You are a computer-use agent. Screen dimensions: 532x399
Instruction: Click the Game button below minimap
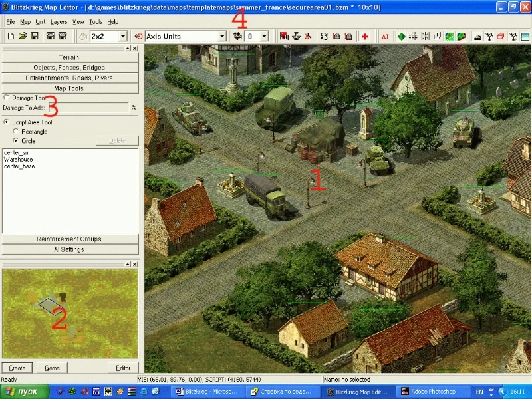52,368
